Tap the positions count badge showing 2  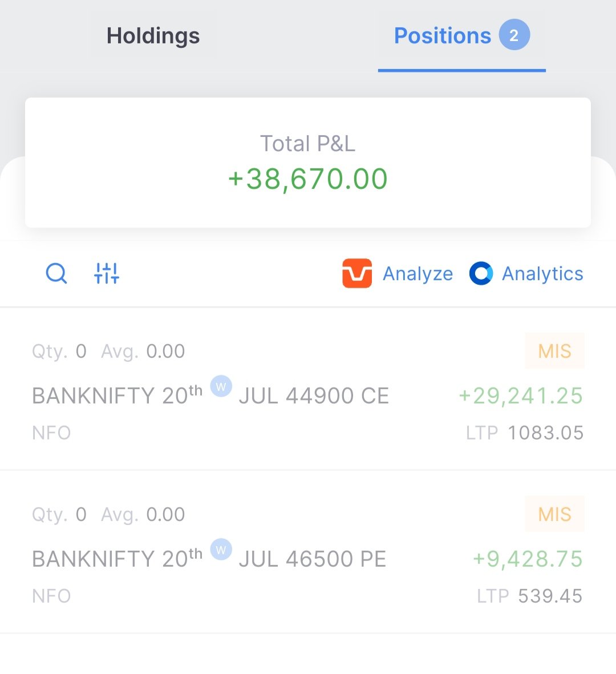pos(514,35)
